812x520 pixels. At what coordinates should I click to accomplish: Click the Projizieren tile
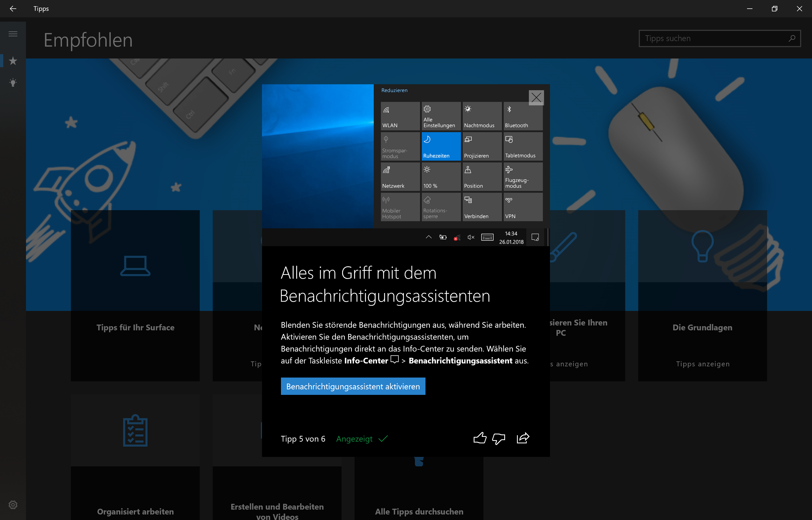tap(482, 146)
